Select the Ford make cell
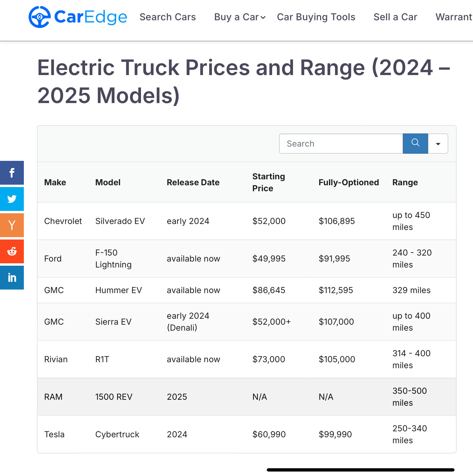 pos(53,259)
